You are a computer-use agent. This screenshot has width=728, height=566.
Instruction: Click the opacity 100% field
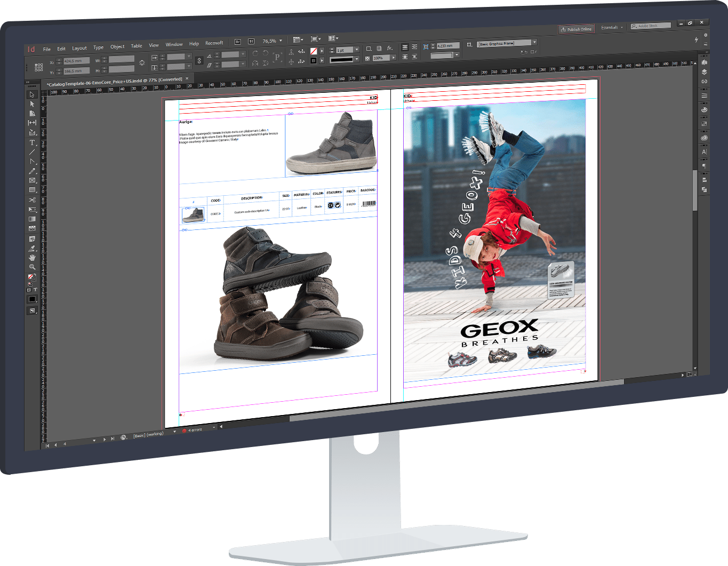[x=382, y=58]
